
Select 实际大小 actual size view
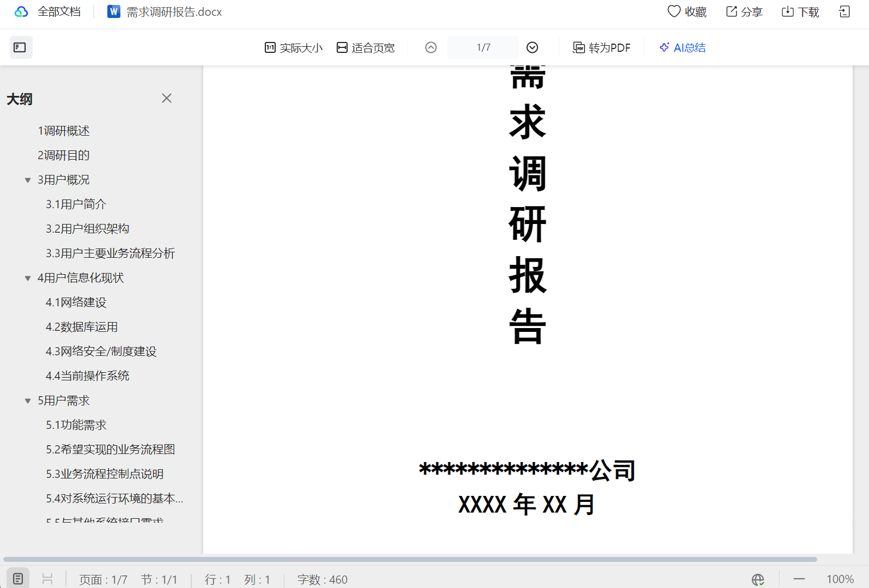coord(294,48)
